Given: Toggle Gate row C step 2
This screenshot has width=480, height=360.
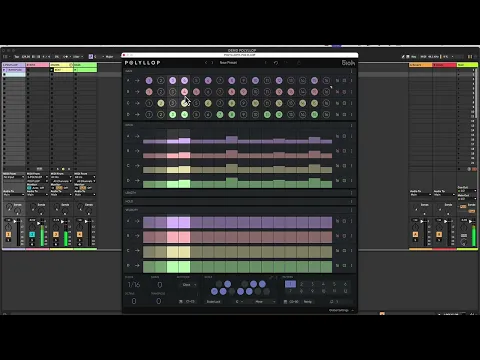Looking at the screenshot, I should (161, 103).
